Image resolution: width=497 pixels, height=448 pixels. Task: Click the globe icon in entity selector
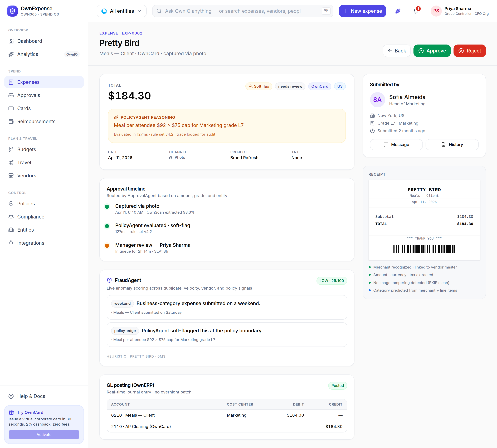point(104,11)
